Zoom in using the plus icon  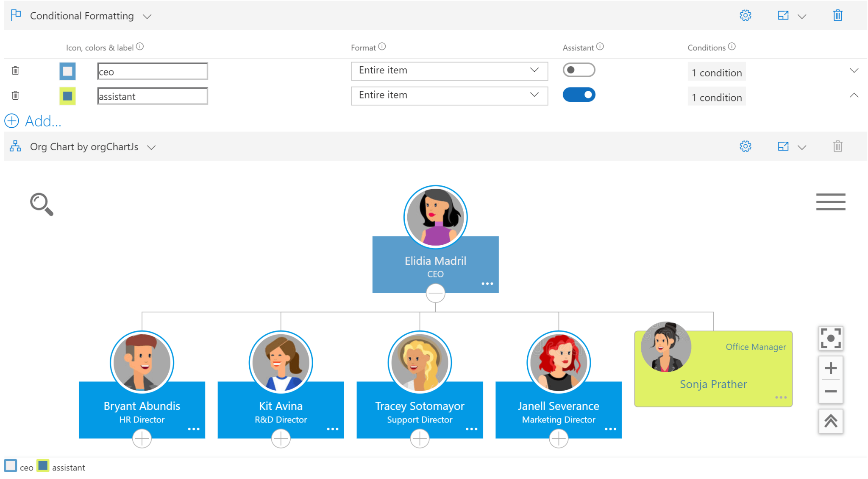[x=830, y=367]
